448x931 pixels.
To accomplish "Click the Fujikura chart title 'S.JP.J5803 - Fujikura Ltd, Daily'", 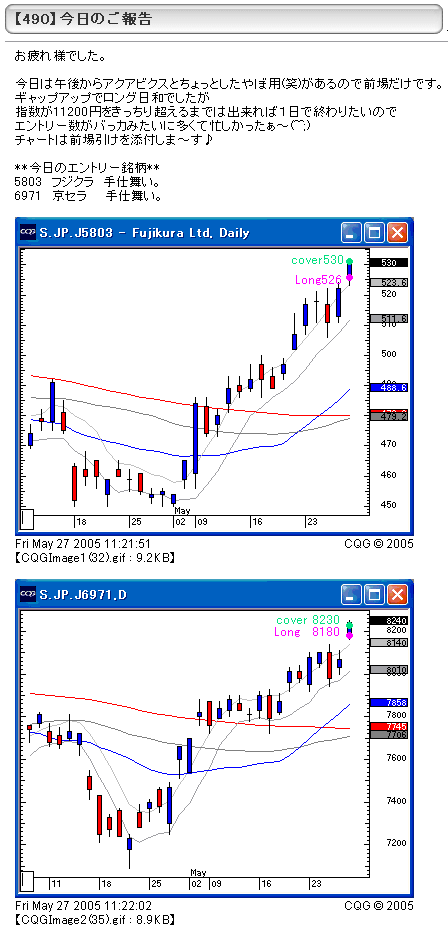I will [x=144, y=233].
